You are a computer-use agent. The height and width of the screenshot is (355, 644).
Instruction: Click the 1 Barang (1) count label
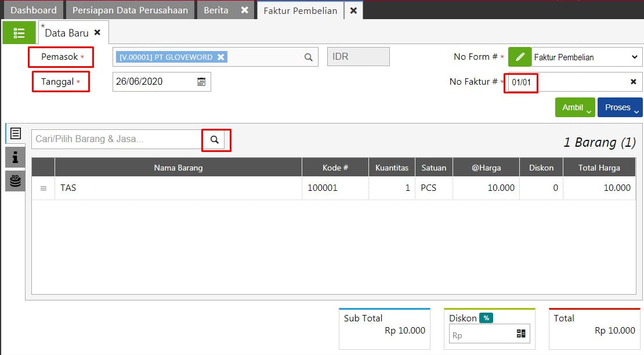[600, 143]
